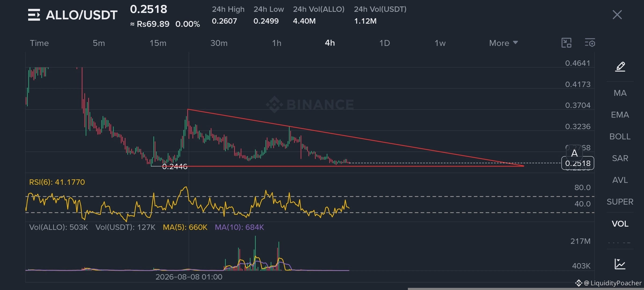Screen dimensions: 644x290
Task: Enable the SAR indicator
Action: pos(620,158)
